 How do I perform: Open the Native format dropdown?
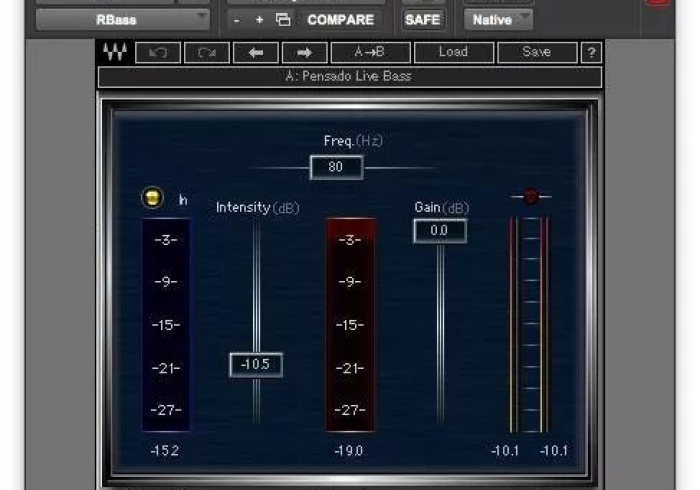498,19
